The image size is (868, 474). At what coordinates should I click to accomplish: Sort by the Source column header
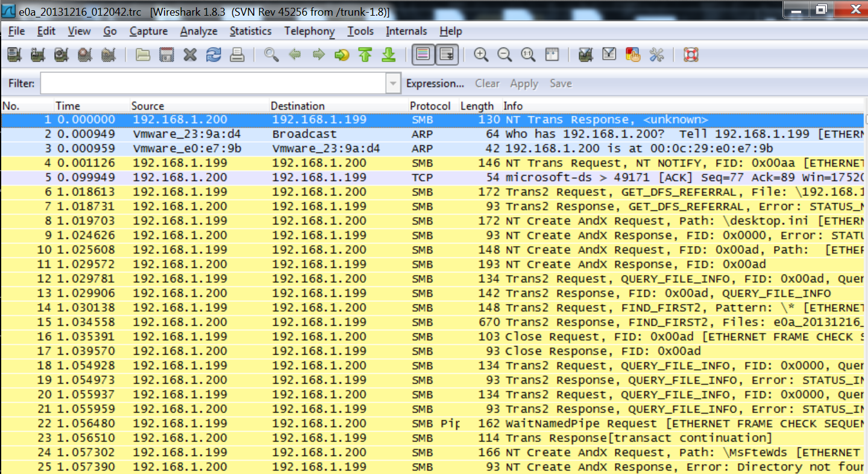coord(200,106)
